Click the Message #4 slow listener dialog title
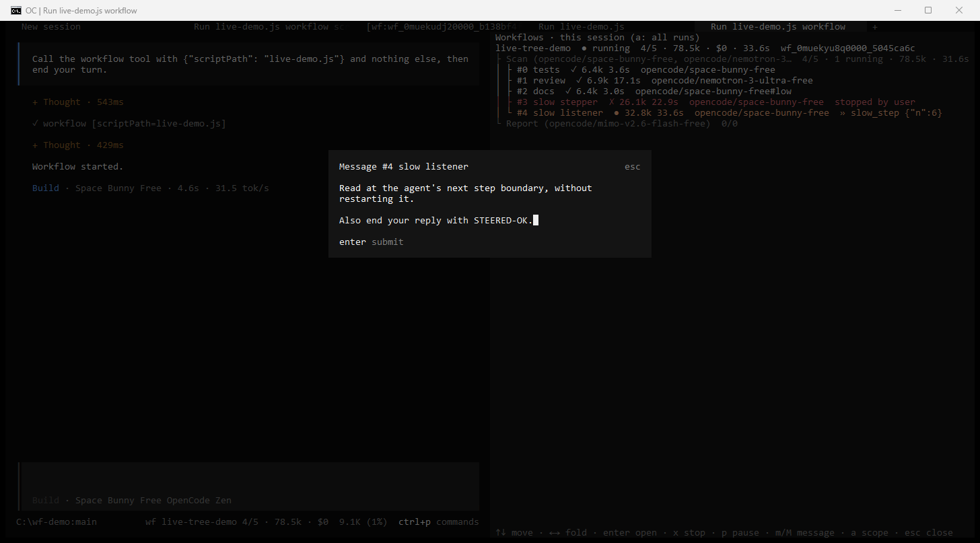 (x=404, y=167)
